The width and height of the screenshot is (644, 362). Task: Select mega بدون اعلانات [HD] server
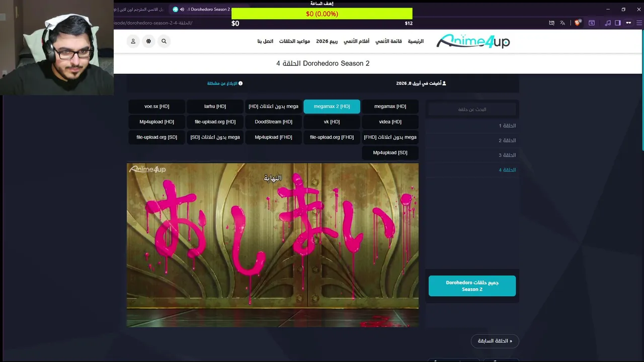click(x=273, y=107)
